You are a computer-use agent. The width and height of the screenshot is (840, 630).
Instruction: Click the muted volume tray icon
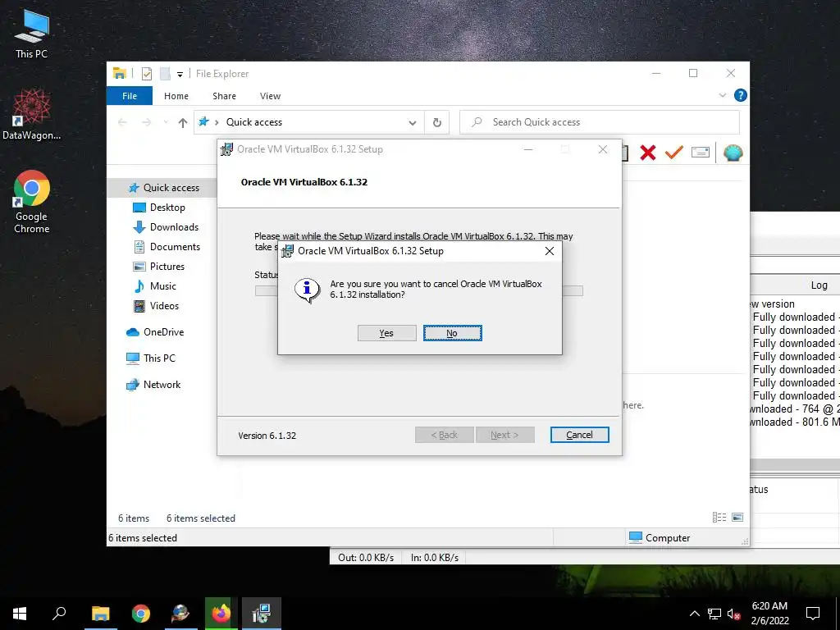(734, 614)
